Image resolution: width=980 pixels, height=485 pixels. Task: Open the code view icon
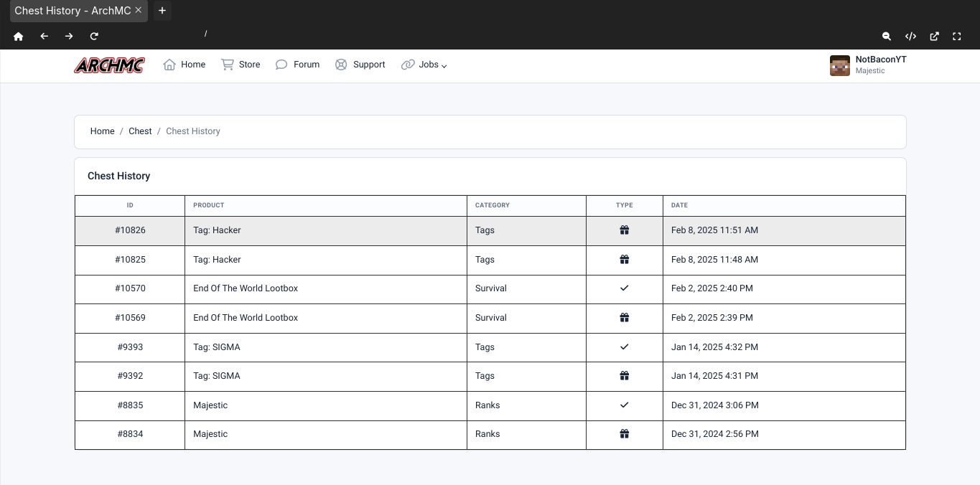pos(910,36)
